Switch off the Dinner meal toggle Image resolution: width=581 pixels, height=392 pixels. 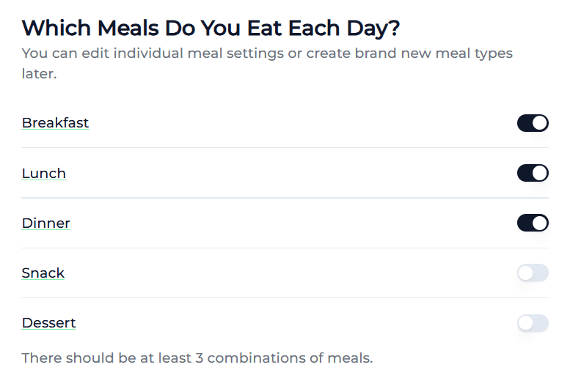tap(533, 223)
